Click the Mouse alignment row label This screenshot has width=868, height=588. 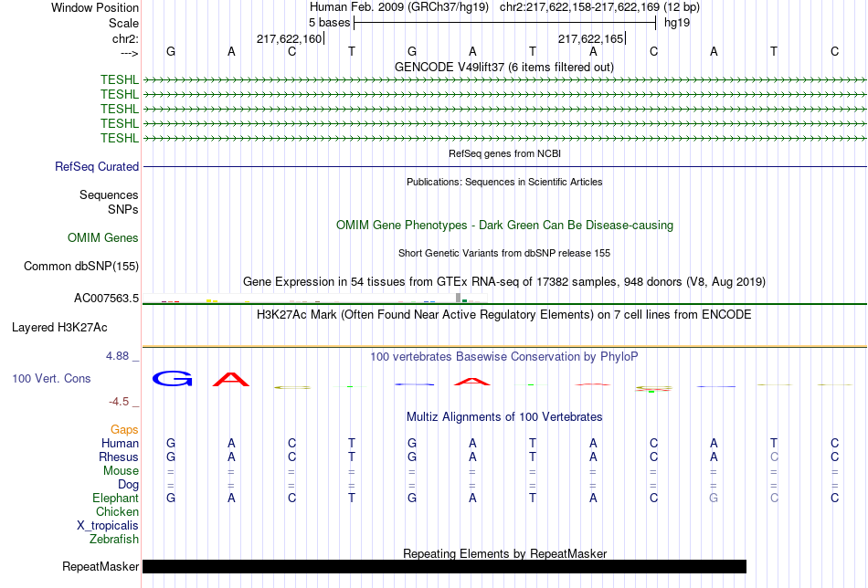click(x=121, y=471)
